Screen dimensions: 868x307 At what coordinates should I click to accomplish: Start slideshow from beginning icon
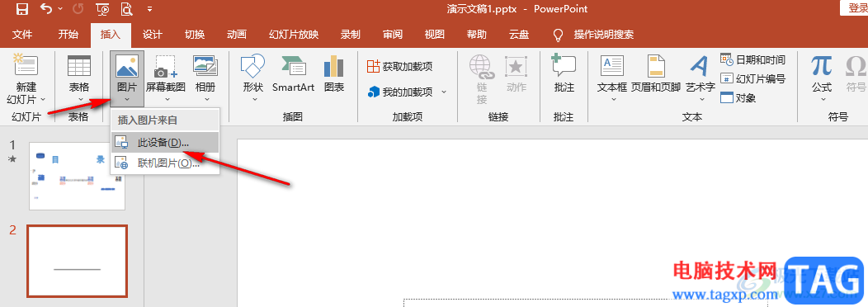(102, 9)
